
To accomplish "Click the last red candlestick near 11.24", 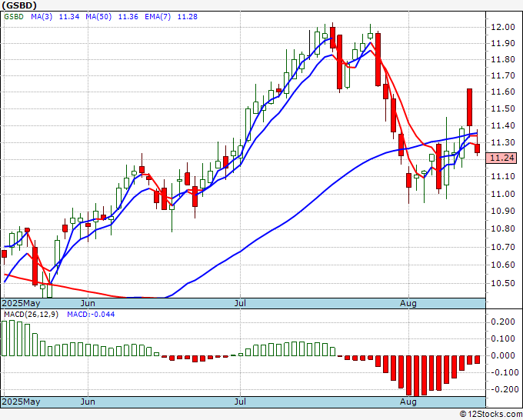I will [x=478, y=148].
